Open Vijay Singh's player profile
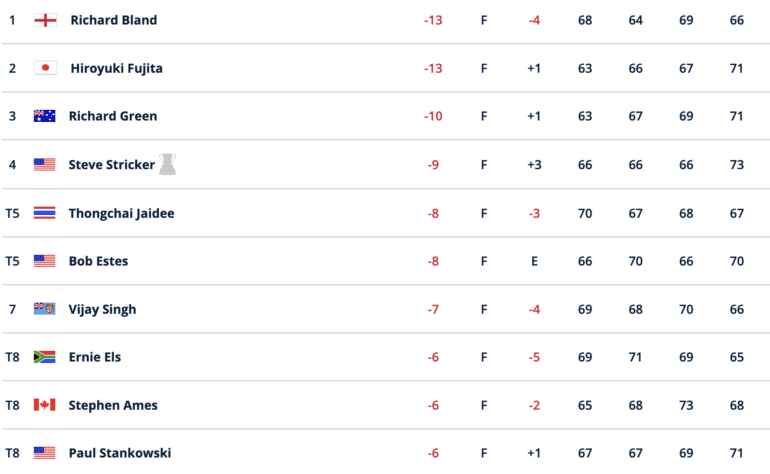The image size is (770, 474). 102,309
